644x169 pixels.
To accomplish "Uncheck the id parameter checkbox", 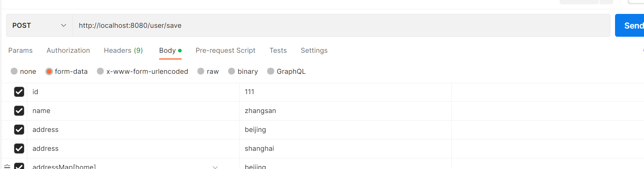I will 19,92.
